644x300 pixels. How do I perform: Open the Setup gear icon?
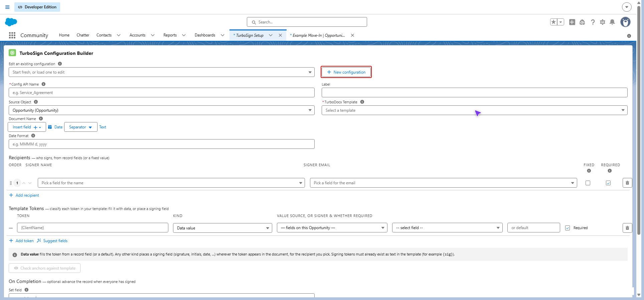(x=603, y=22)
